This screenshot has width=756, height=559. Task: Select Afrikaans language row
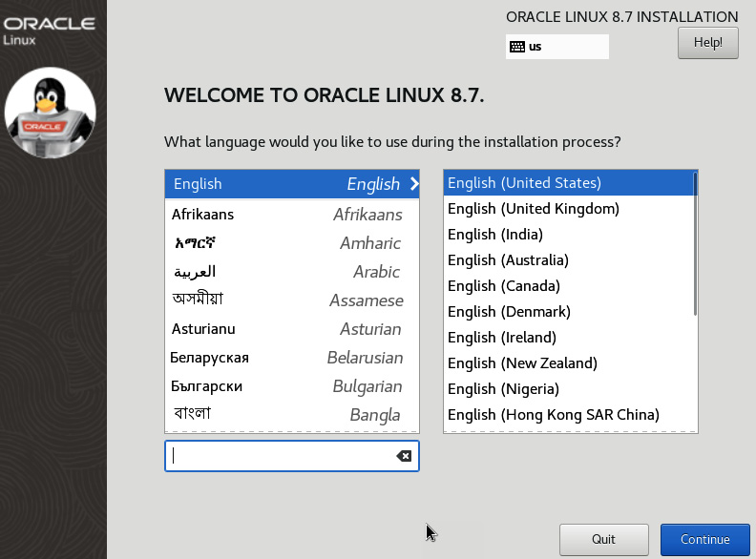pyautogui.click(x=292, y=215)
